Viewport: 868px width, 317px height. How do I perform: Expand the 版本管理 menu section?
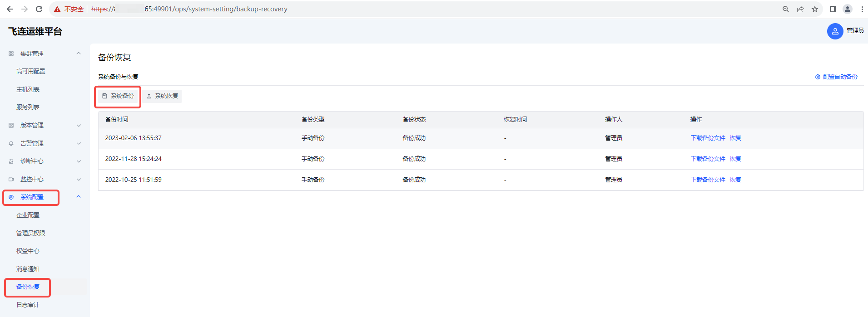(x=79, y=126)
